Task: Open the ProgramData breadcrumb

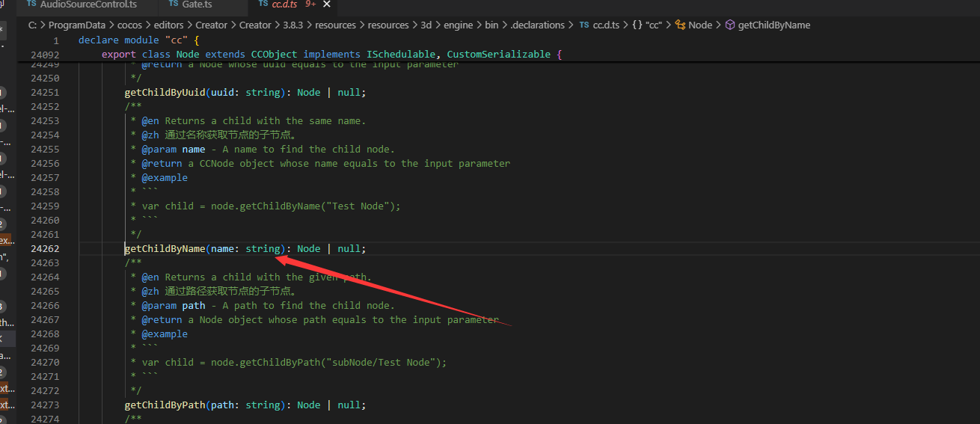Action: [77, 25]
